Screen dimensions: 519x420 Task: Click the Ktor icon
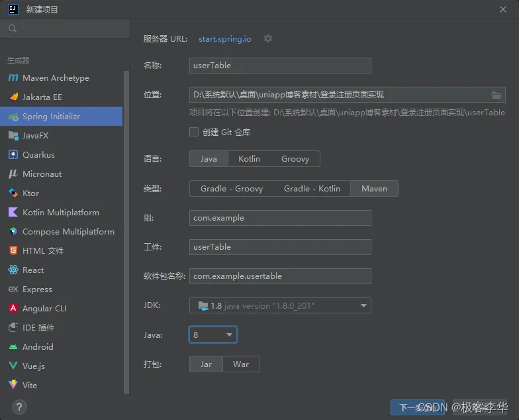click(13, 193)
